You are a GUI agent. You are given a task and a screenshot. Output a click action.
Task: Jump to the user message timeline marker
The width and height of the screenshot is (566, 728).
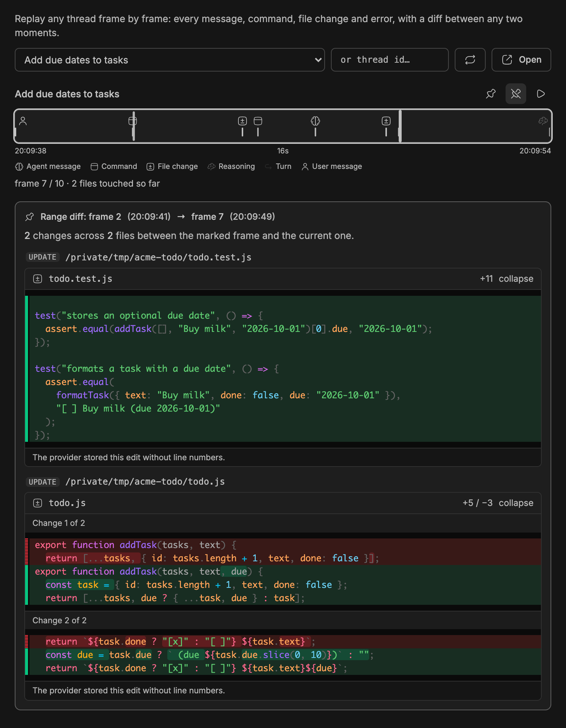click(x=23, y=121)
